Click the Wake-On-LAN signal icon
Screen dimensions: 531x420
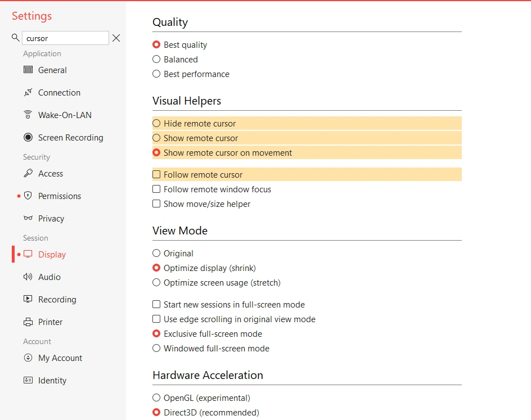pos(28,115)
